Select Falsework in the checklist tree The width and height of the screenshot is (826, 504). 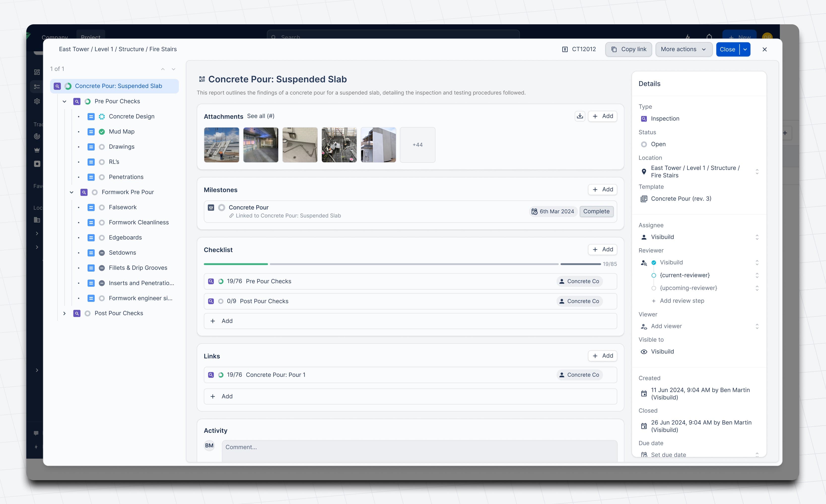tap(123, 207)
